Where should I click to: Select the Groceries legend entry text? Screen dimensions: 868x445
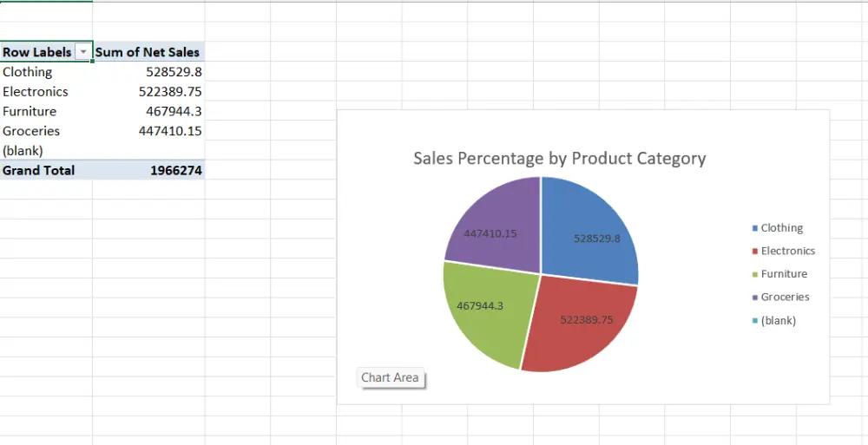(785, 297)
